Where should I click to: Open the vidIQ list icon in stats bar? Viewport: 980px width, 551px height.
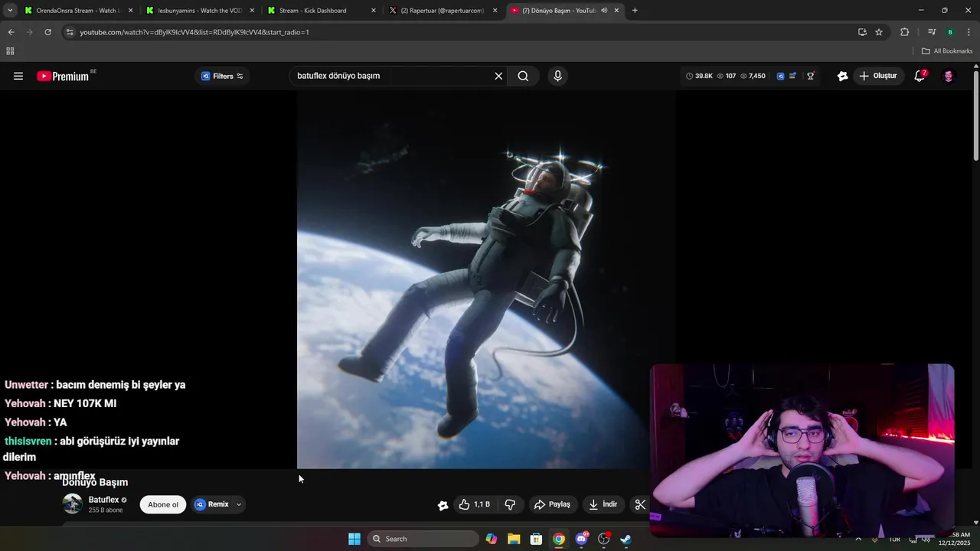(792, 76)
